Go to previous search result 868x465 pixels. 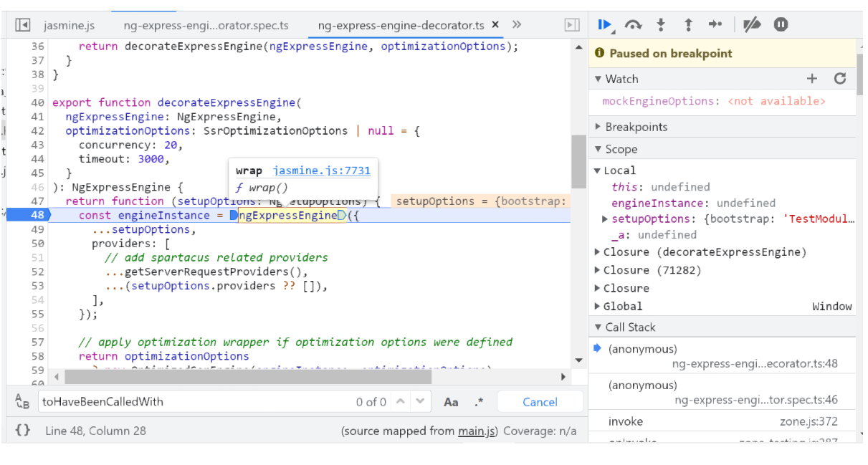pos(400,402)
